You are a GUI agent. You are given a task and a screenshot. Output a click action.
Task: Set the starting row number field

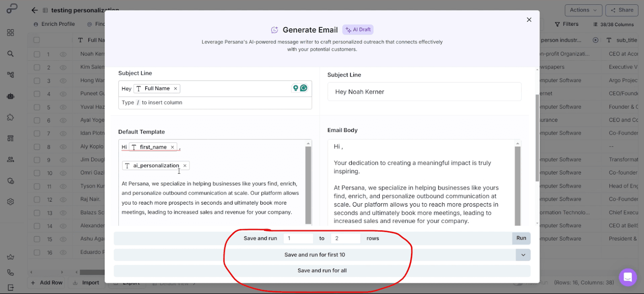pyautogui.click(x=298, y=238)
